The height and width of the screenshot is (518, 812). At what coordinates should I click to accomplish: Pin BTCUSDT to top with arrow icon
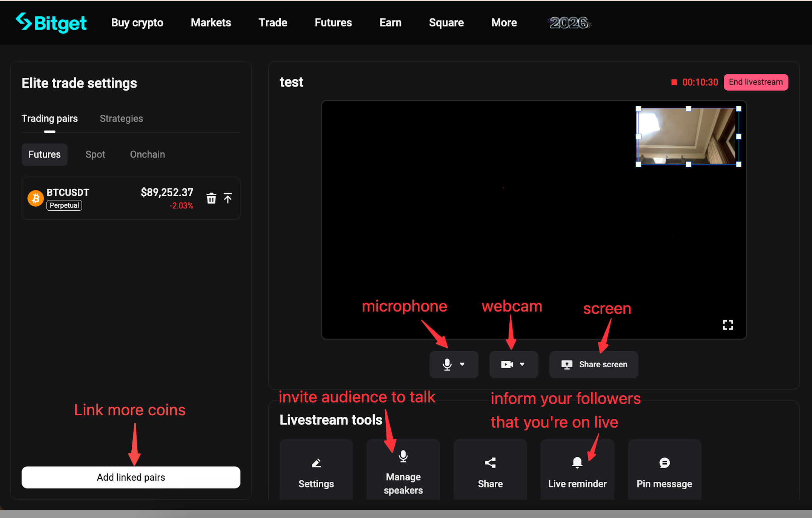point(228,198)
